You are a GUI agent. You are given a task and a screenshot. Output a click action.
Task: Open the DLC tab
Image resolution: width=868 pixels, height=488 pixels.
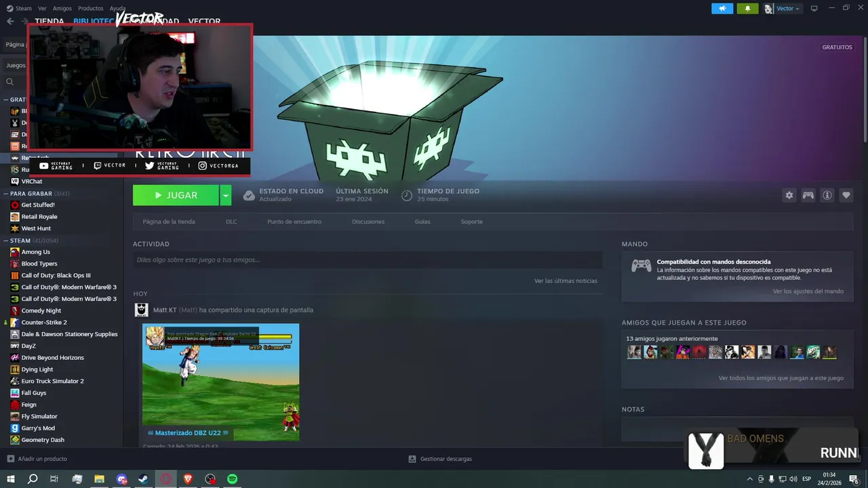231,222
